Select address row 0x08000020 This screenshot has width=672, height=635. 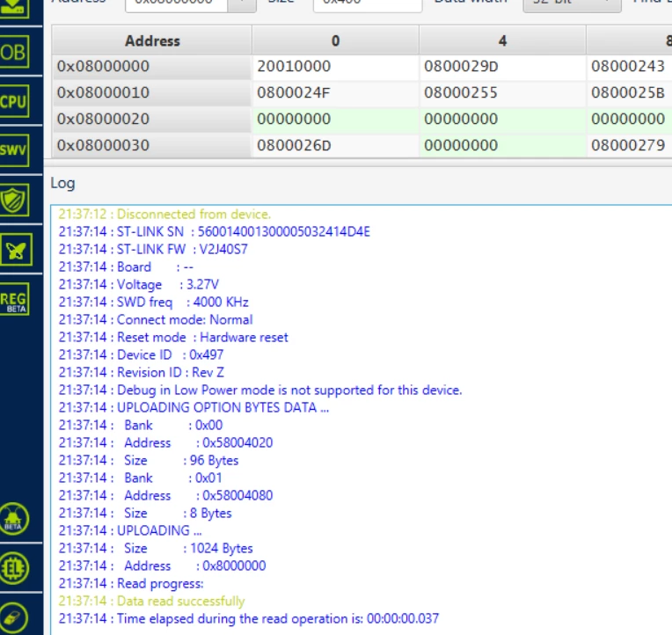point(151,119)
